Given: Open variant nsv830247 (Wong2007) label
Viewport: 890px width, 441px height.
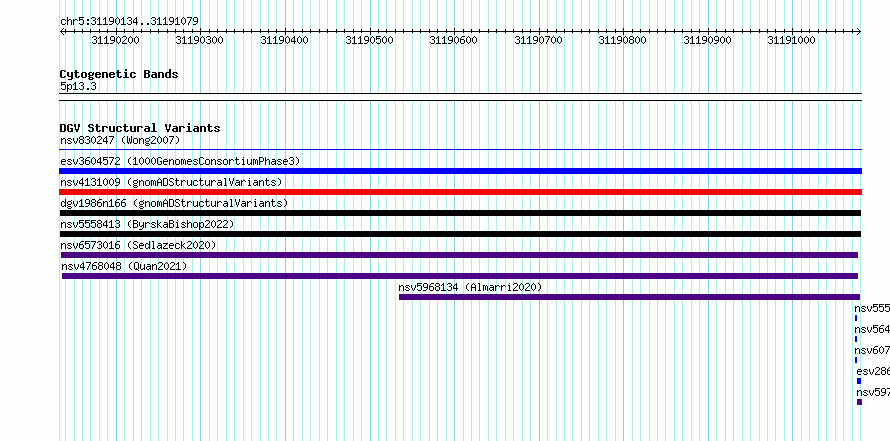Looking at the screenshot, I should [x=120, y=140].
